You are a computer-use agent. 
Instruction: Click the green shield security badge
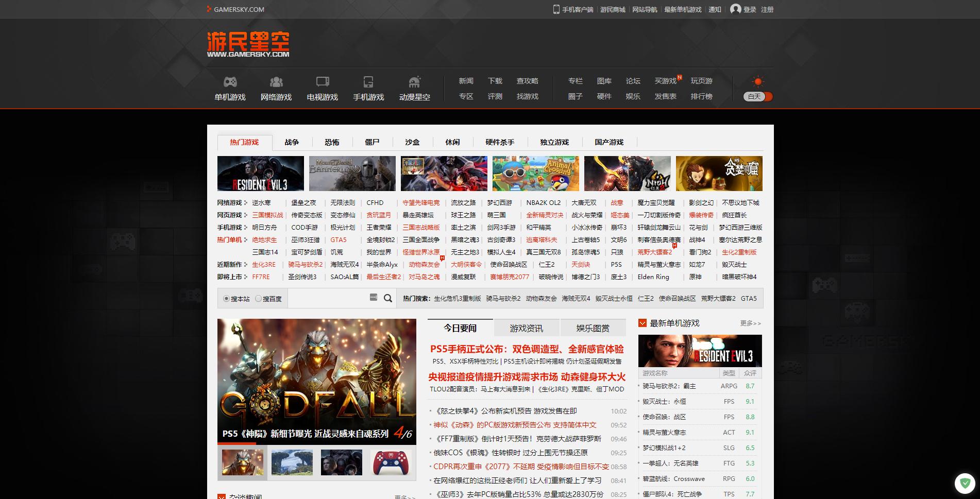[965, 483]
